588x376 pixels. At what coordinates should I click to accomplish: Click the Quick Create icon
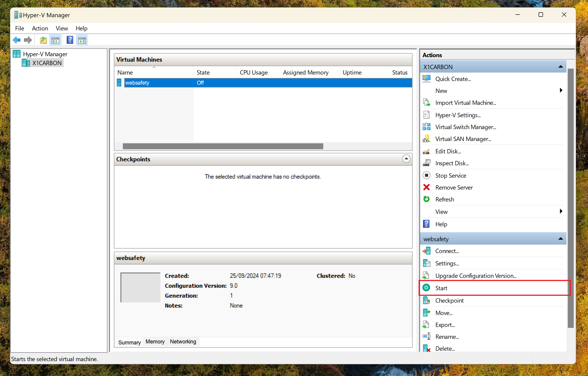(427, 79)
